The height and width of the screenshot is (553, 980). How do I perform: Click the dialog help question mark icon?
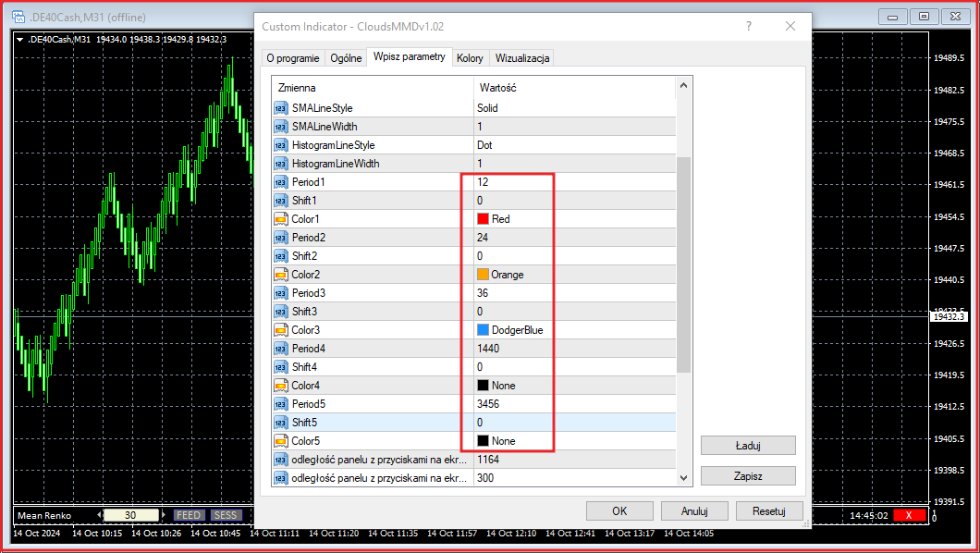click(x=749, y=27)
